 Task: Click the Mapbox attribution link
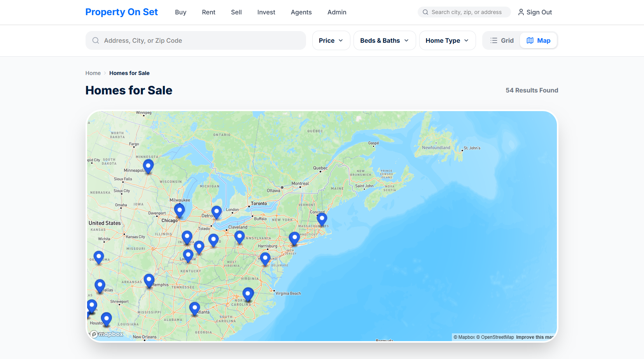464,337
